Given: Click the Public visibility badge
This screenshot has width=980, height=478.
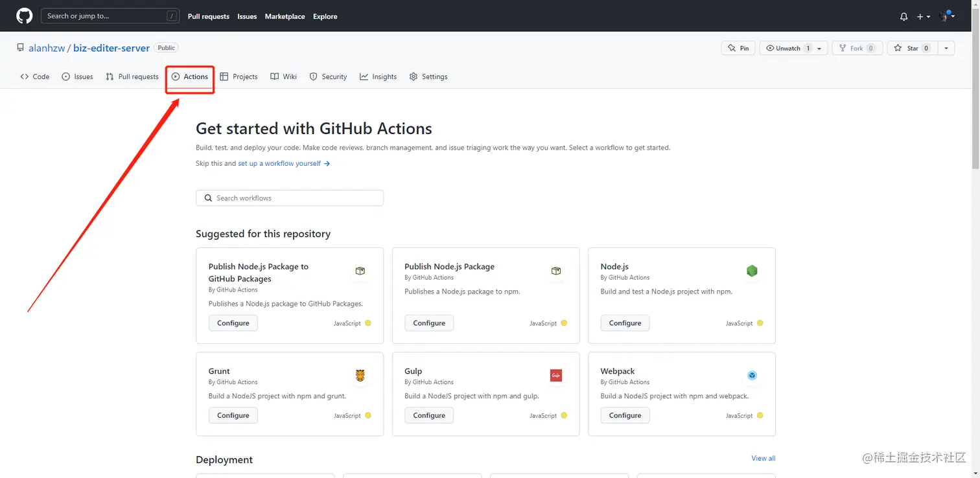Looking at the screenshot, I should coord(167,48).
